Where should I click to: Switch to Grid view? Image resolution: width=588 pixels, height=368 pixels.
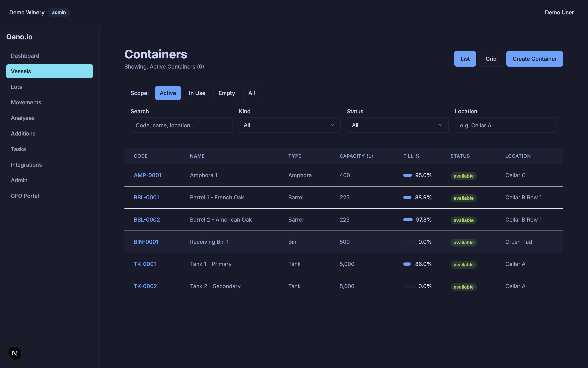tap(491, 59)
